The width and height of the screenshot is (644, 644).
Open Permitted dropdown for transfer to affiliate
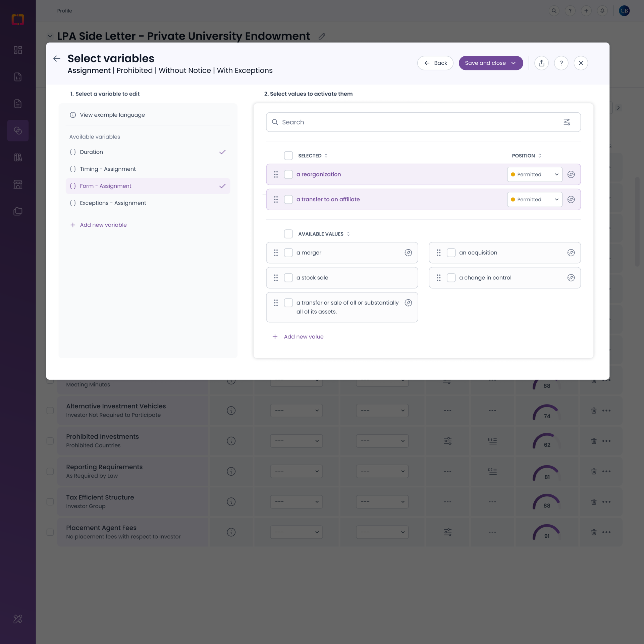(x=535, y=200)
